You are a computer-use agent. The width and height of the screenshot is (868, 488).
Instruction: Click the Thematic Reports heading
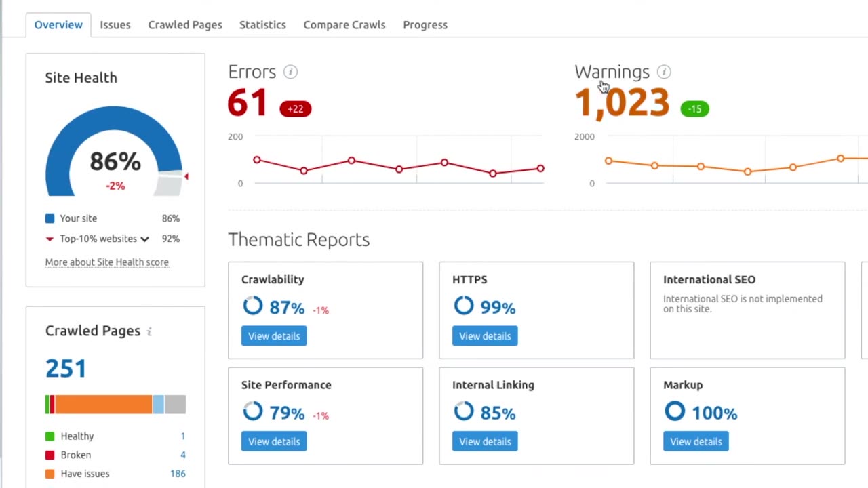pos(298,239)
